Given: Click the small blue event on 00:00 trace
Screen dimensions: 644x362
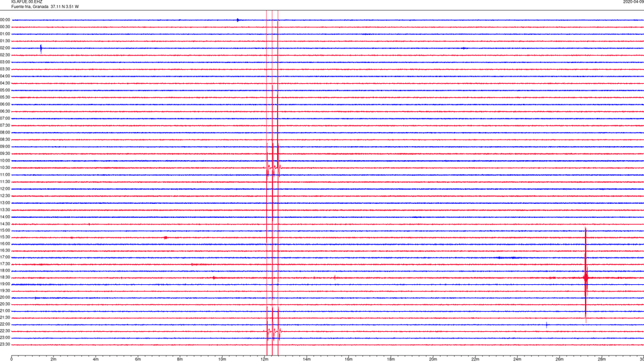Looking at the screenshot, I should coord(237,19).
